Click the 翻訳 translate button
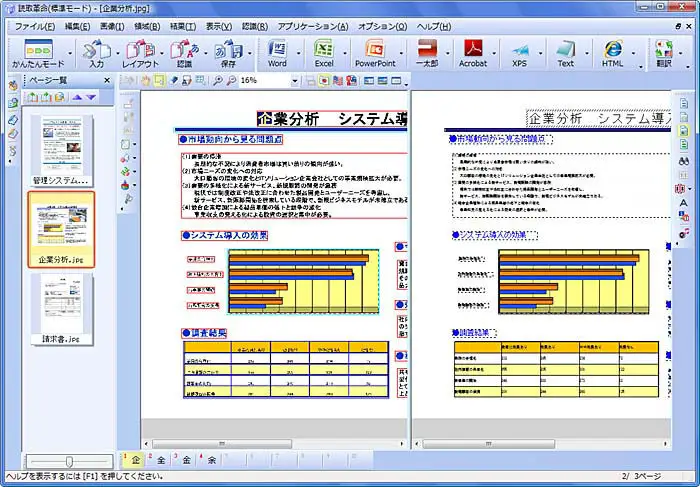Viewport: 700px width, 487px height. pyautogui.click(x=662, y=52)
